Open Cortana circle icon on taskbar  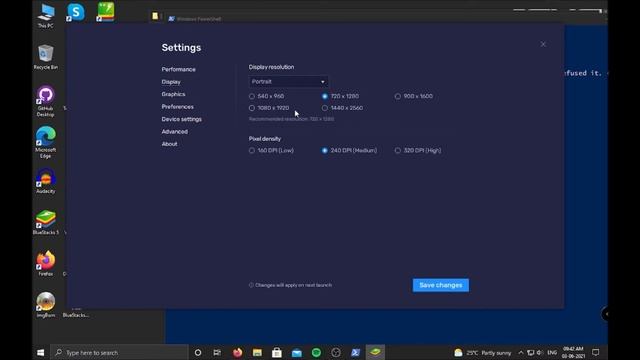198,352
